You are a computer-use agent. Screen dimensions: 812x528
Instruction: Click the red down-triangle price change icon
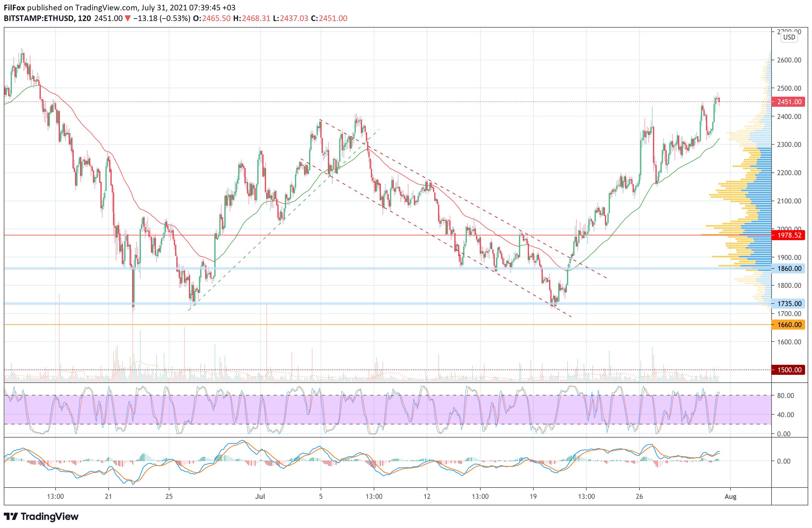coord(128,19)
